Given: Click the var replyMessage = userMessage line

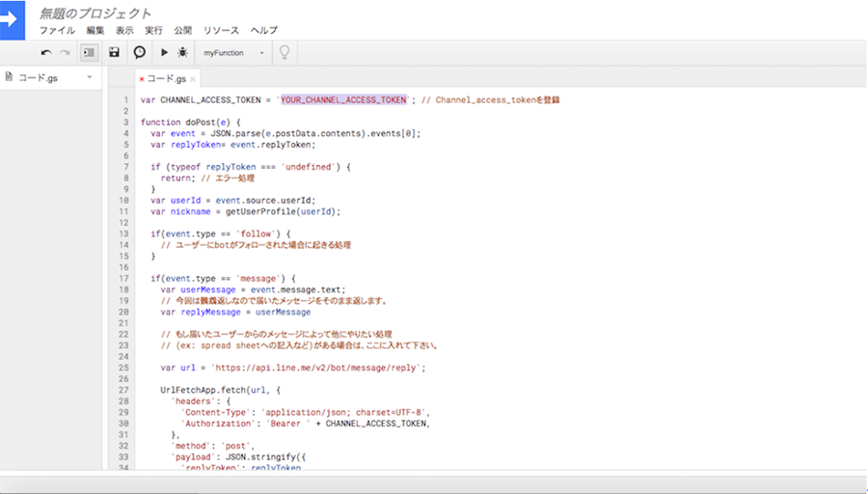Looking at the screenshot, I should tap(235, 312).
